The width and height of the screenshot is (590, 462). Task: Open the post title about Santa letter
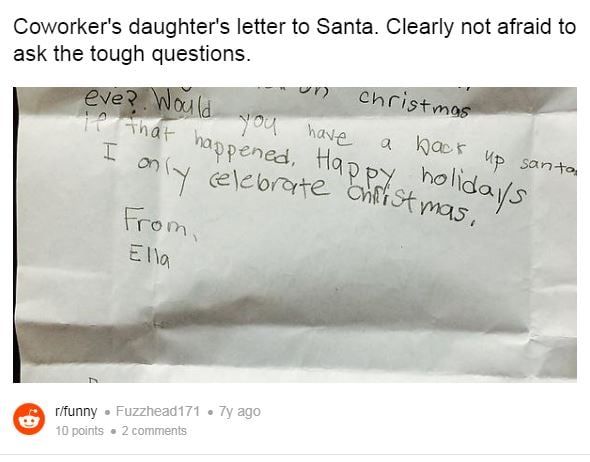294,40
